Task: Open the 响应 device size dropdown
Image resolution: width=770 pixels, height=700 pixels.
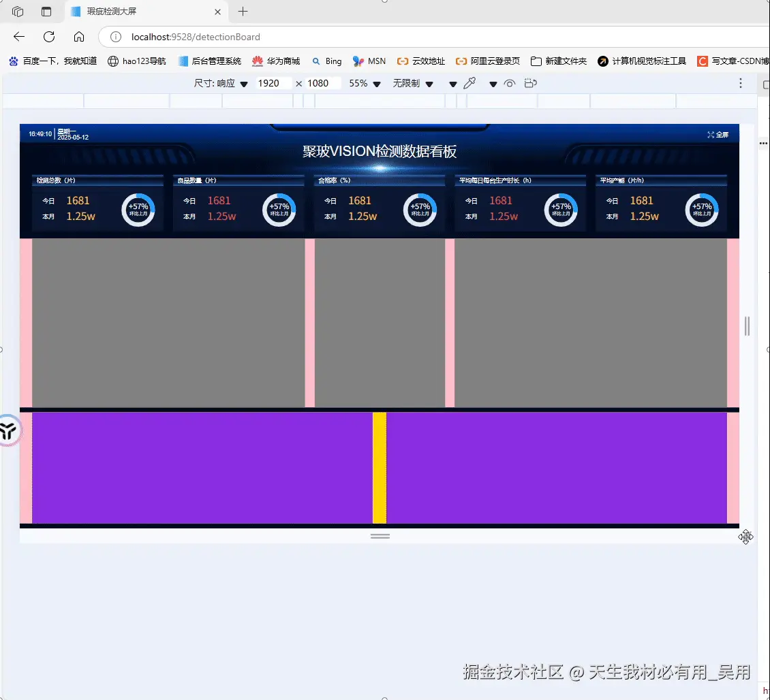Action: [231, 82]
